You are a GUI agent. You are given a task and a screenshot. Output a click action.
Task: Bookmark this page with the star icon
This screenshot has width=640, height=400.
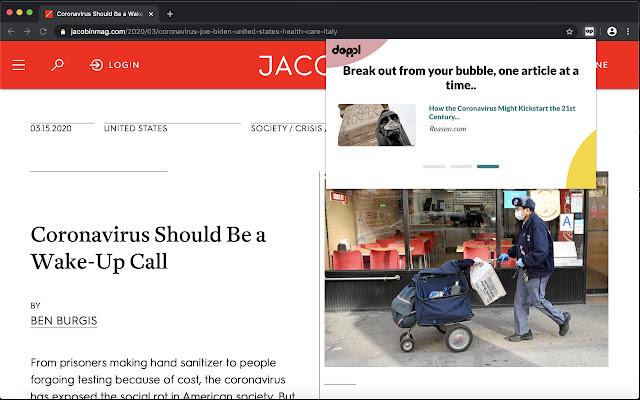click(569, 32)
